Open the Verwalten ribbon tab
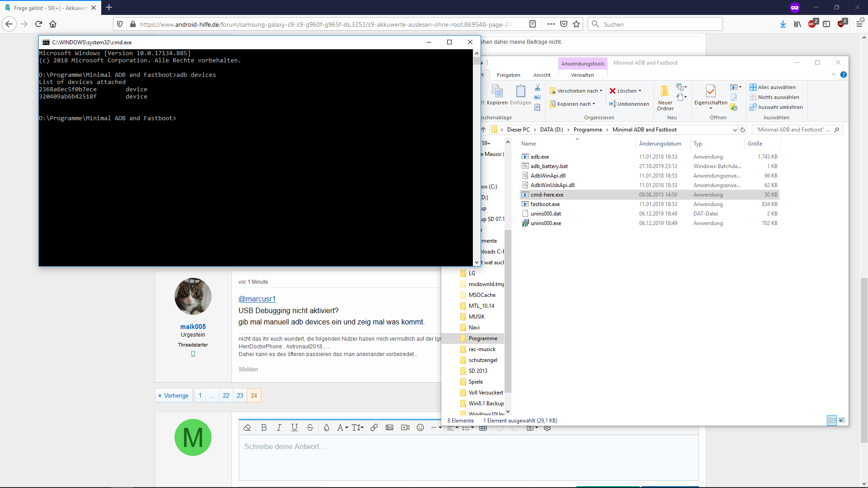 [x=582, y=75]
